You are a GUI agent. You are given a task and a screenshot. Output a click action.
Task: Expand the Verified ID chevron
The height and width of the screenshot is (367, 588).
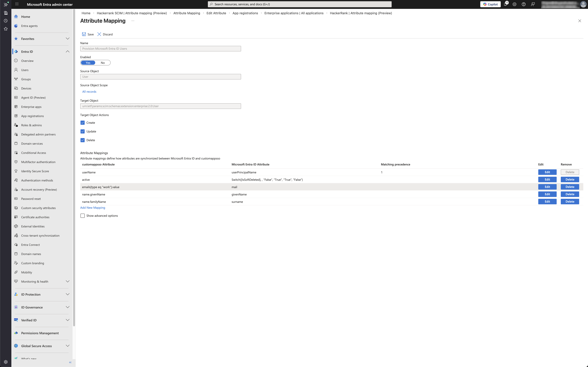(68, 320)
